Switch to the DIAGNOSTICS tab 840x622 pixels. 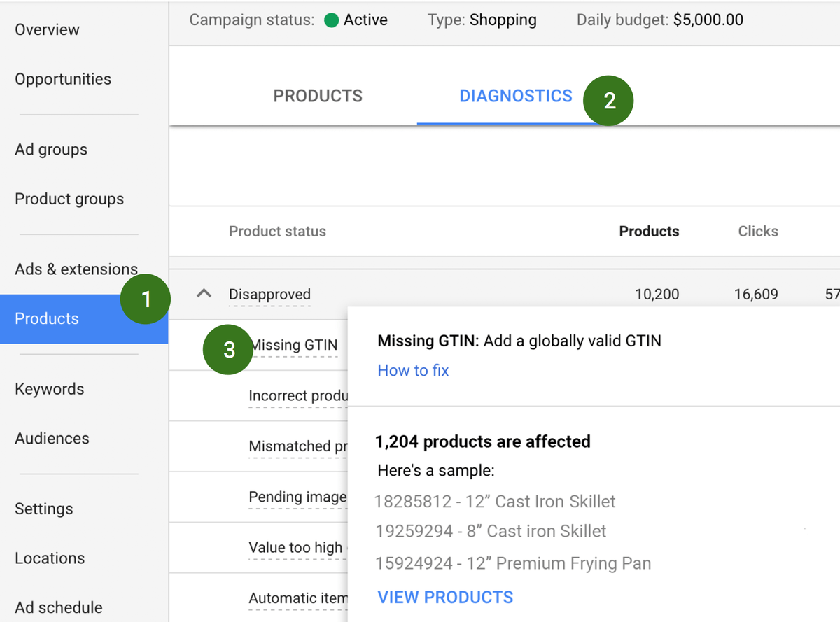pos(515,97)
